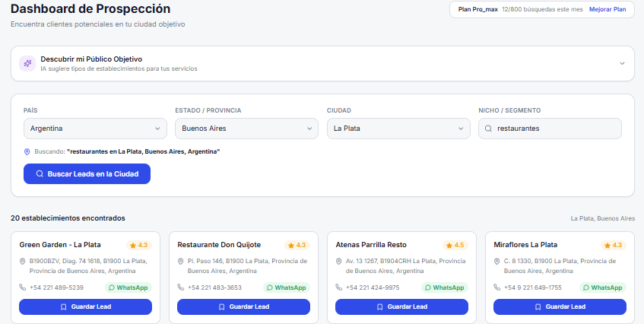644x324 pixels.
Task: Save Atenas Parrilla Resto with Guardar Lead
Action: pyautogui.click(x=401, y=307)
